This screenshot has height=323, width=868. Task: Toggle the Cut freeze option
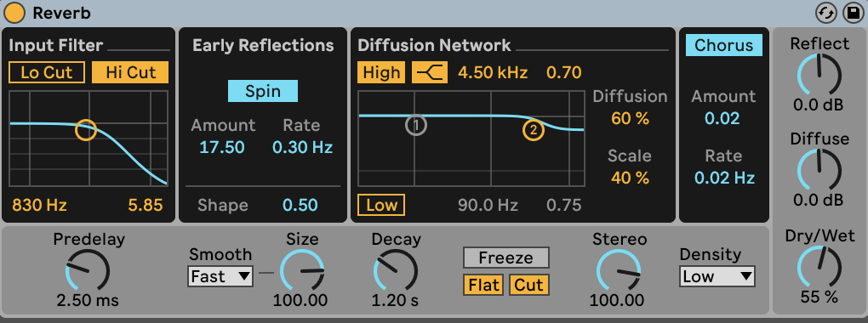528,285
